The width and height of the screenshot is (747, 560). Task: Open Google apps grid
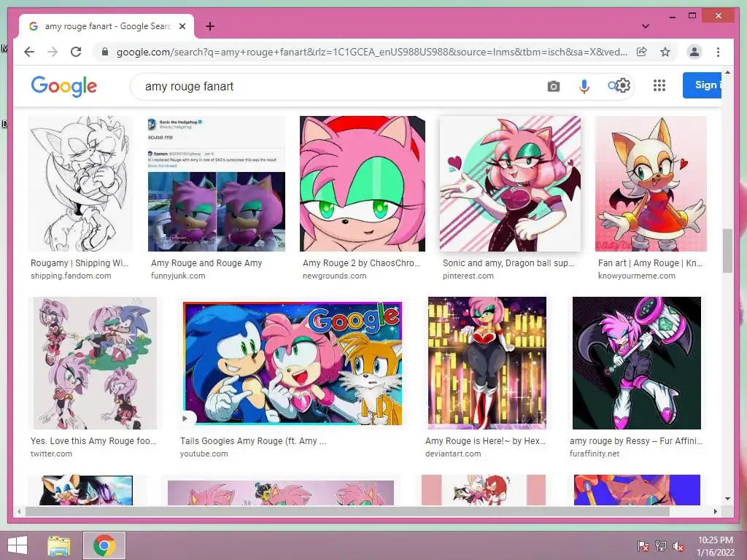[659, 85]
